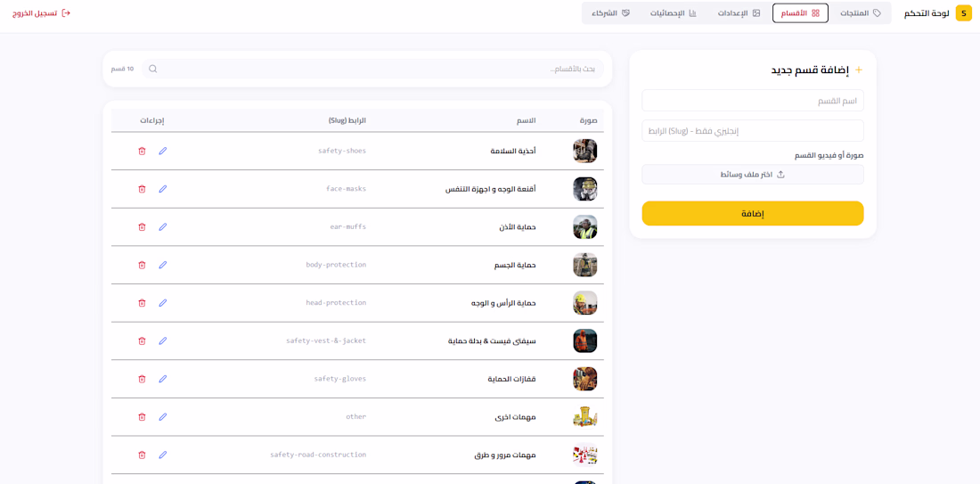The image size is (980, 484).
Task: Open thumbnail of حماية الجسم
Action: click(585, 265)
